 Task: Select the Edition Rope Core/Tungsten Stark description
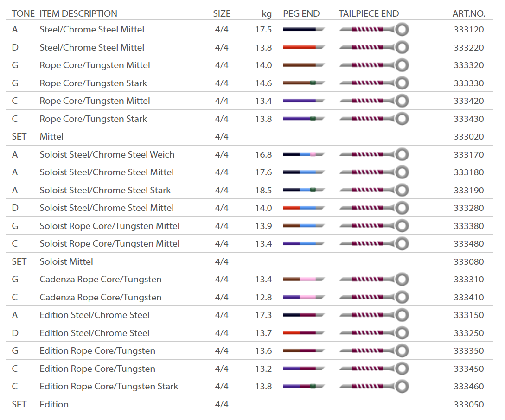coord(109,386)
